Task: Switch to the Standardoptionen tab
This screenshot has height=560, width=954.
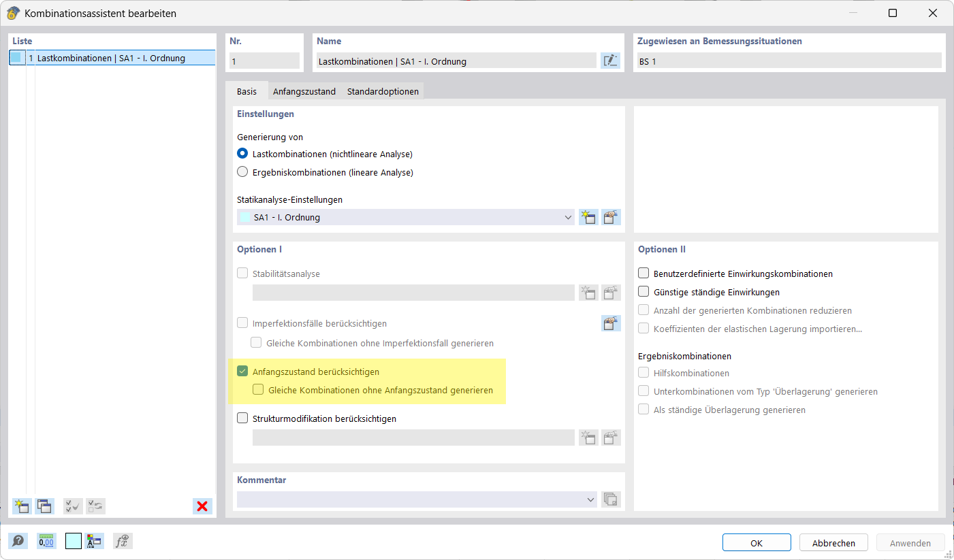Action: pyautogui.click(x=382, y=90)
